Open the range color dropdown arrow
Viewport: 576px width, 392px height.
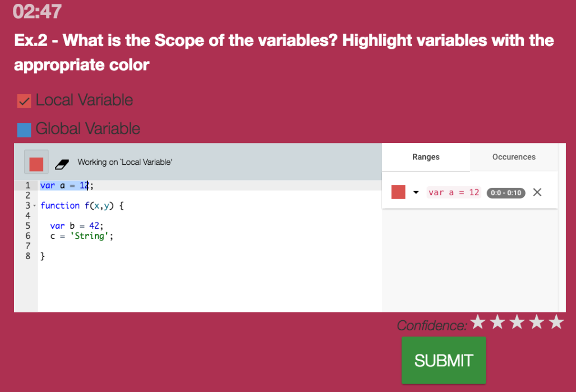[x=416, y=192]
